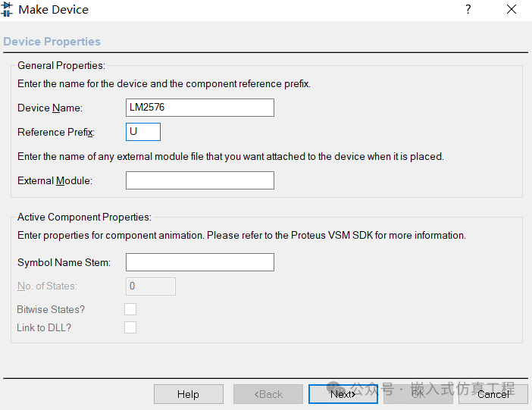
Task: Click the Device Properties heading
Action: coord(52,42)
